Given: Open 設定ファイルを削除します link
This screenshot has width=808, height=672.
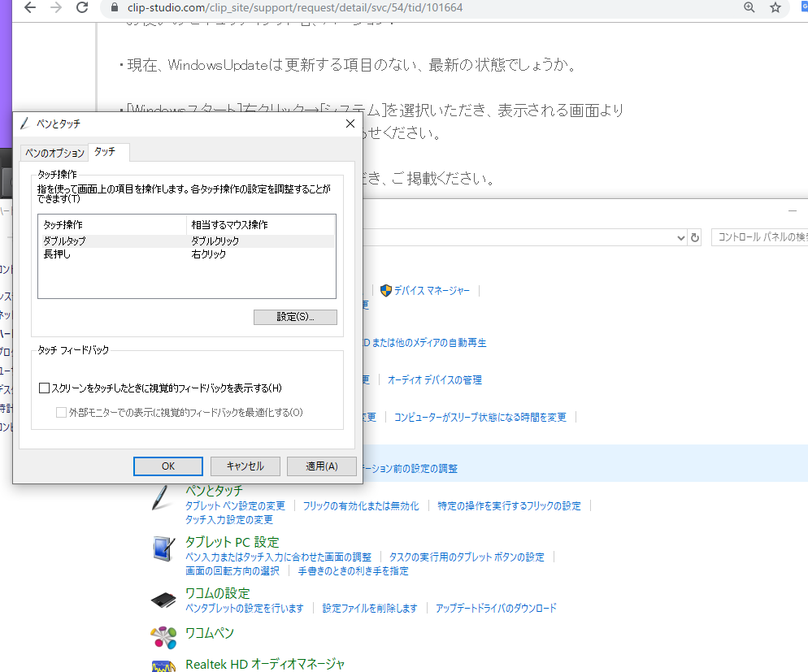Looking at the screenshot, I should click(370, 609).
